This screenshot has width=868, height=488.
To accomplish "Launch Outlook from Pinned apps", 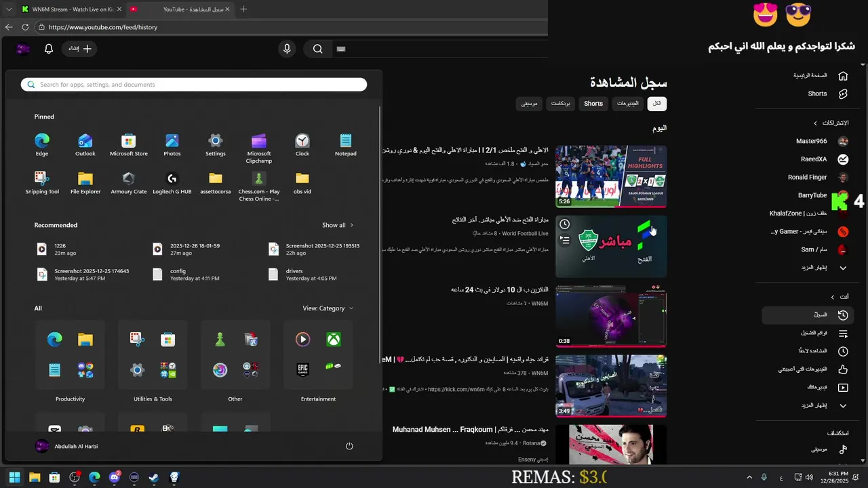I will [x=85, y=144].
